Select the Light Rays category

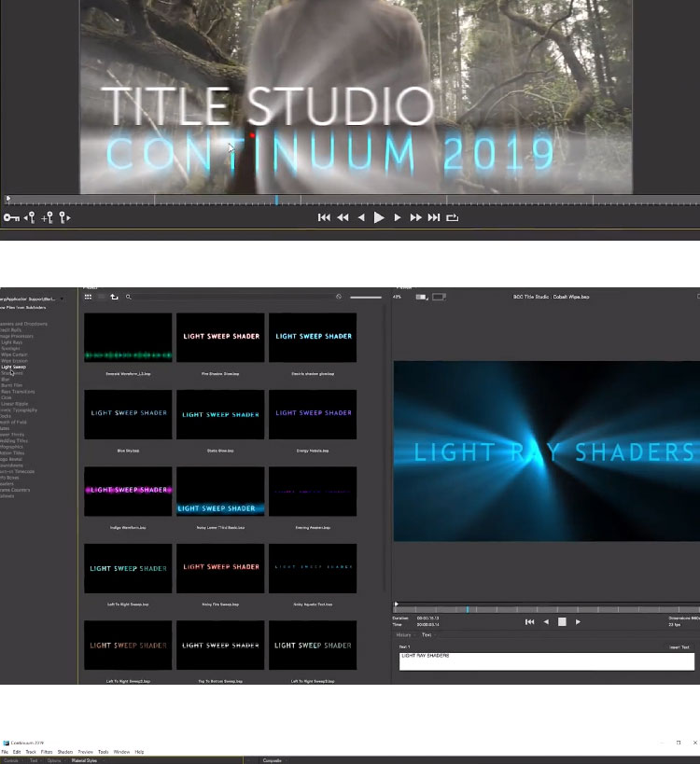point(12,342)
